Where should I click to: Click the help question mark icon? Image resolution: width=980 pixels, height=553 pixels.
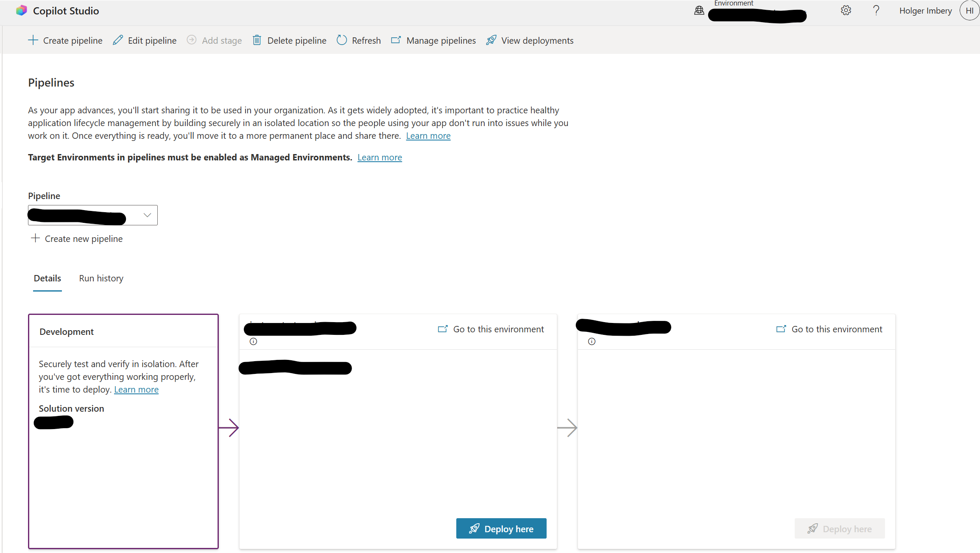(x=876, y=11)
